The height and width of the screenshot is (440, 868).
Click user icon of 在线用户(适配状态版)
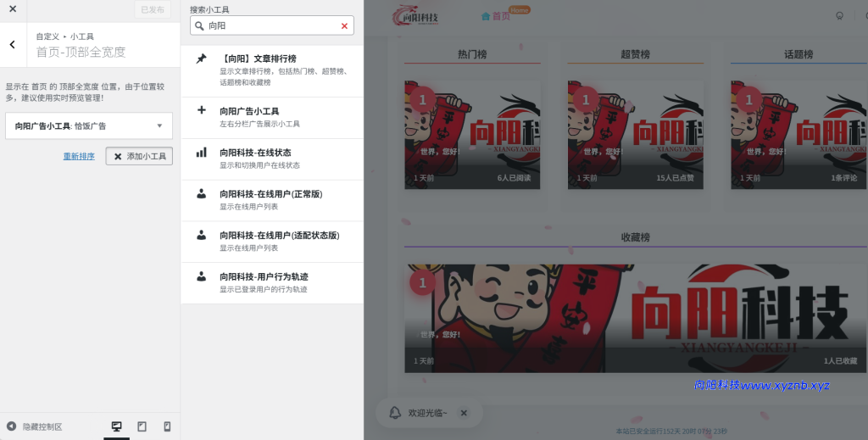click(x=202, y=235)
